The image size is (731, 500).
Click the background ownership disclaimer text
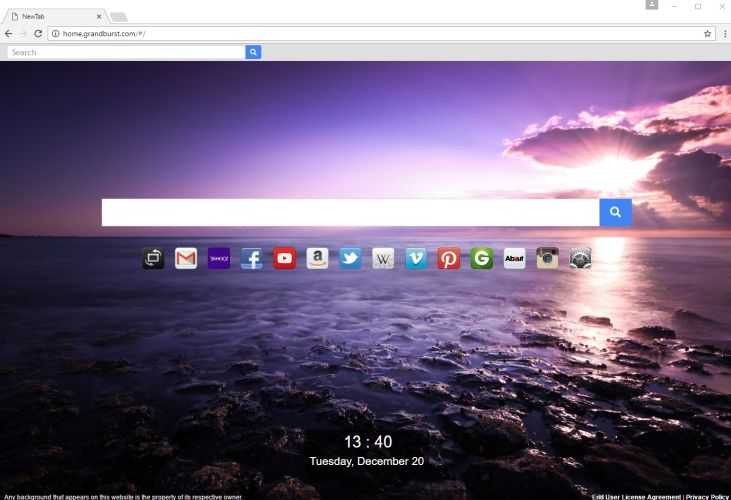123,497
